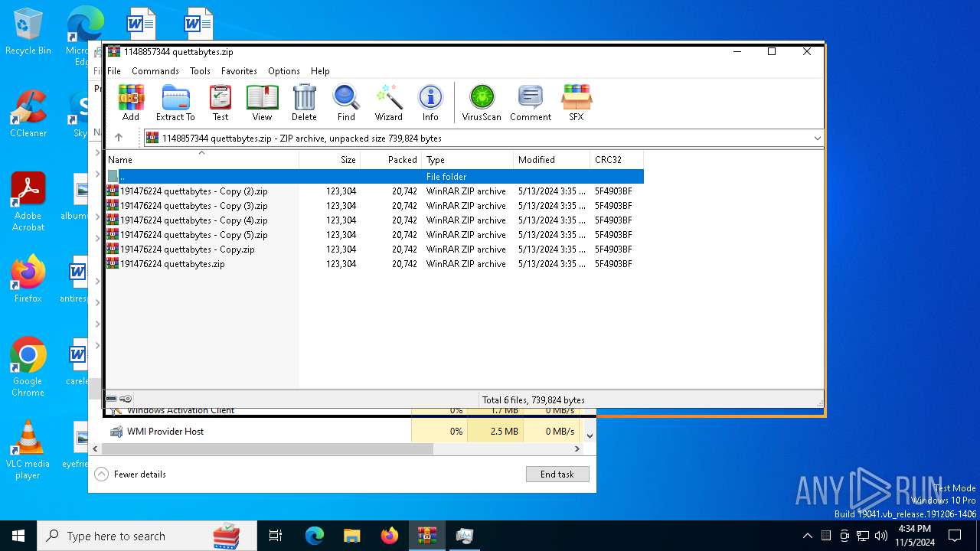The height and width of the screenshot is (551, 980).
Task: Collapse Task Manager with Fewer details
Action: (131, 474)
